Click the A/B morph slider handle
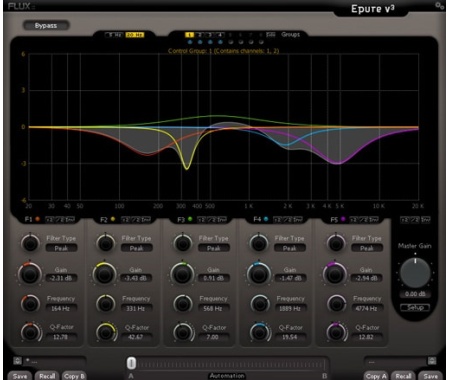Viewport: 450px width, 380px height. coord(131,363)
